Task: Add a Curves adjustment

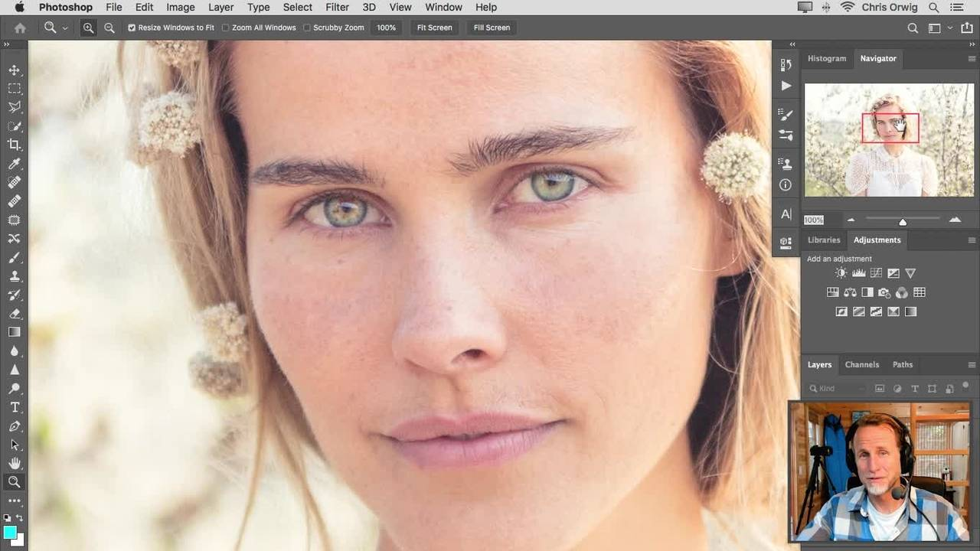Action: pos(876,273)
